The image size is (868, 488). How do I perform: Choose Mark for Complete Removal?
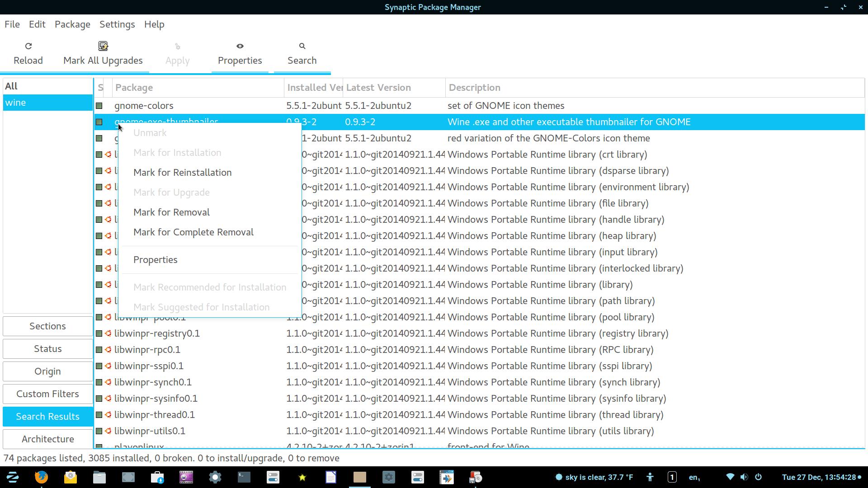(193, 232)
